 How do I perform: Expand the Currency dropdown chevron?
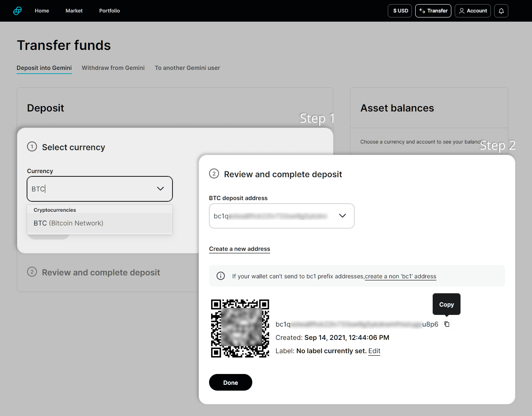[160, 189]
